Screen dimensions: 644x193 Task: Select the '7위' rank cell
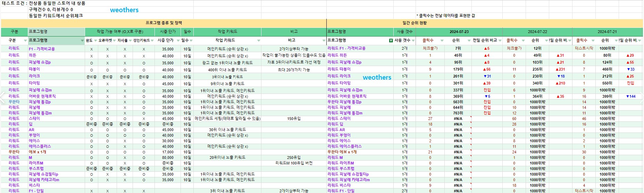pos(458,48)
